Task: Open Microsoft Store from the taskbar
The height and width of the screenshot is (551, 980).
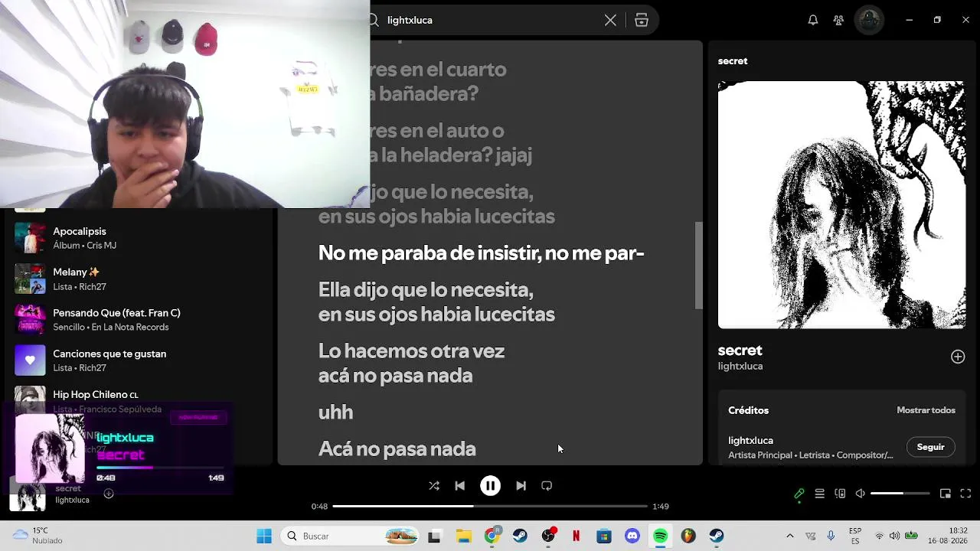Action: click(604, 536)
